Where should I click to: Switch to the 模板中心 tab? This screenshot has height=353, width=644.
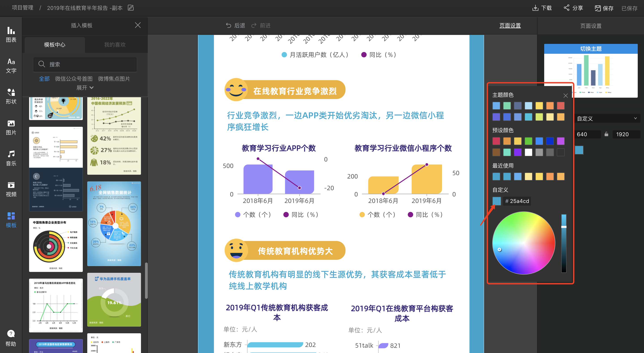55,45
